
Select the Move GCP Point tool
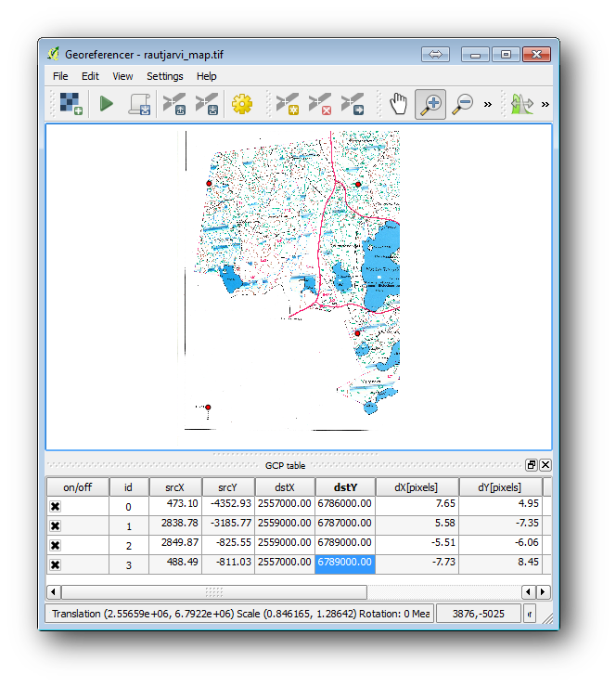[352, 104]
